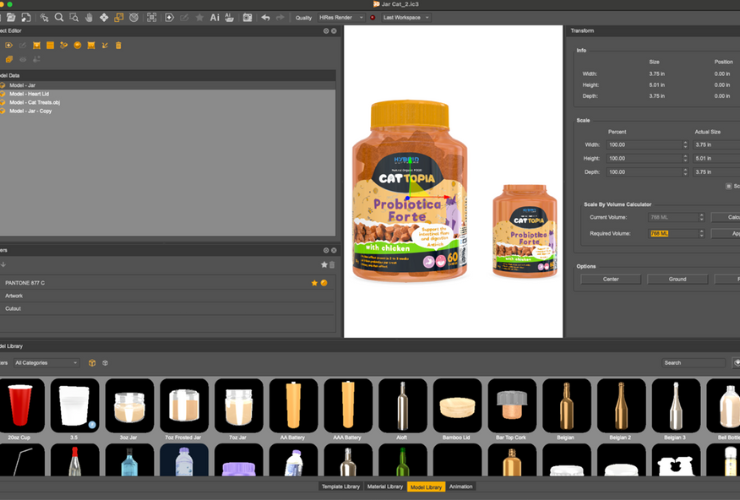Switch to the Material Library tab
This screenshot has height=500, width=740.
383,487
